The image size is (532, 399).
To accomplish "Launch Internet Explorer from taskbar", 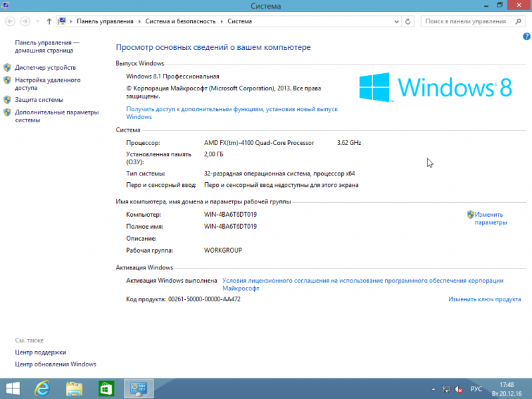I will [x=42, y=389].
